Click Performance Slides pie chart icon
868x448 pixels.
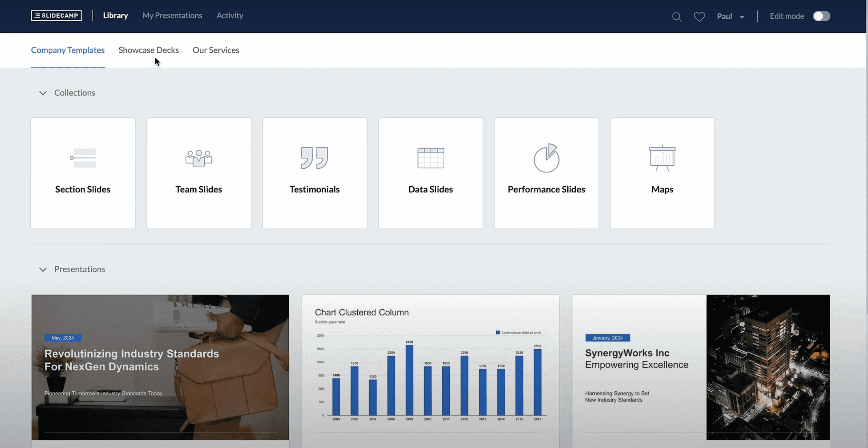(x=546, y=158)
